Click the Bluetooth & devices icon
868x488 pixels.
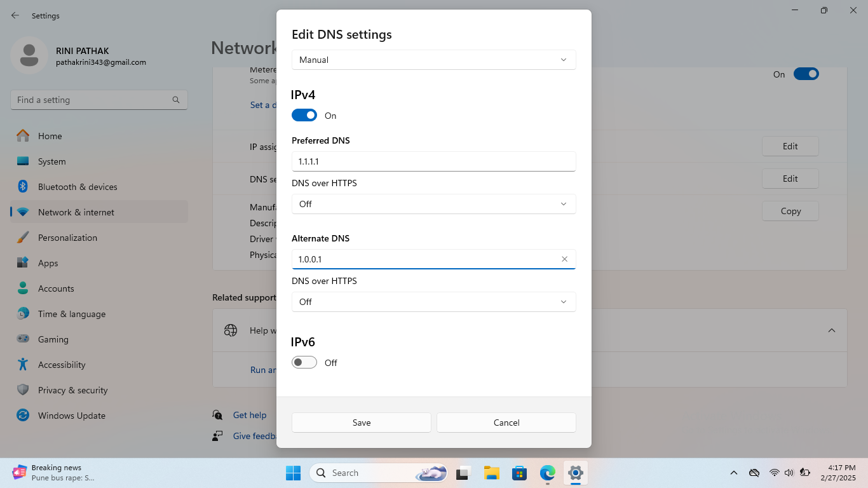[x=23, y=187]
